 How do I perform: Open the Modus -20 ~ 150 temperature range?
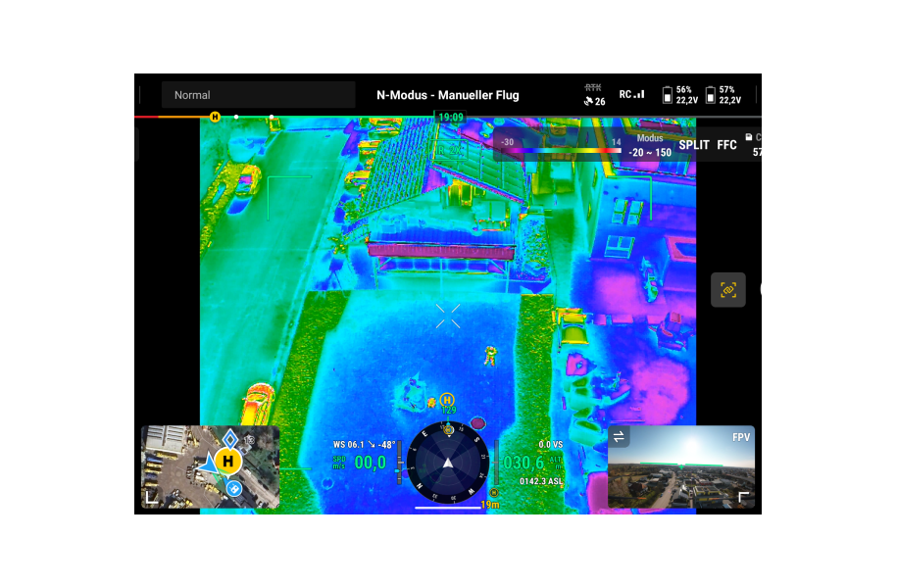point(649,146)
